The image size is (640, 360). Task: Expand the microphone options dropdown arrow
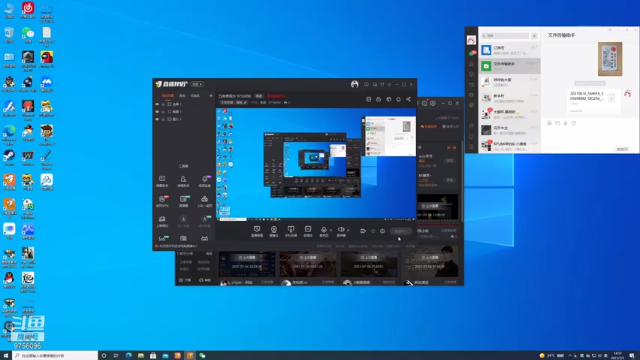coord(331,230)
